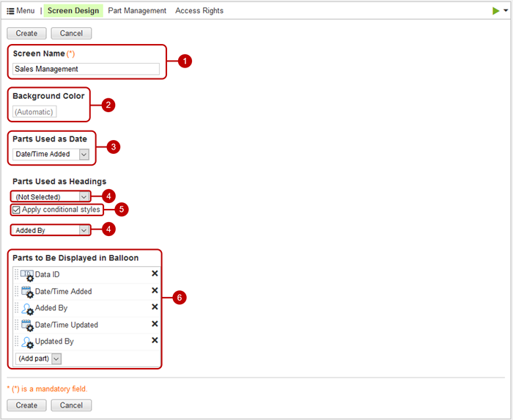Switch to Screen Design tab
The image size is (513, 420).
pyautogui.click(x=73, y=11)
